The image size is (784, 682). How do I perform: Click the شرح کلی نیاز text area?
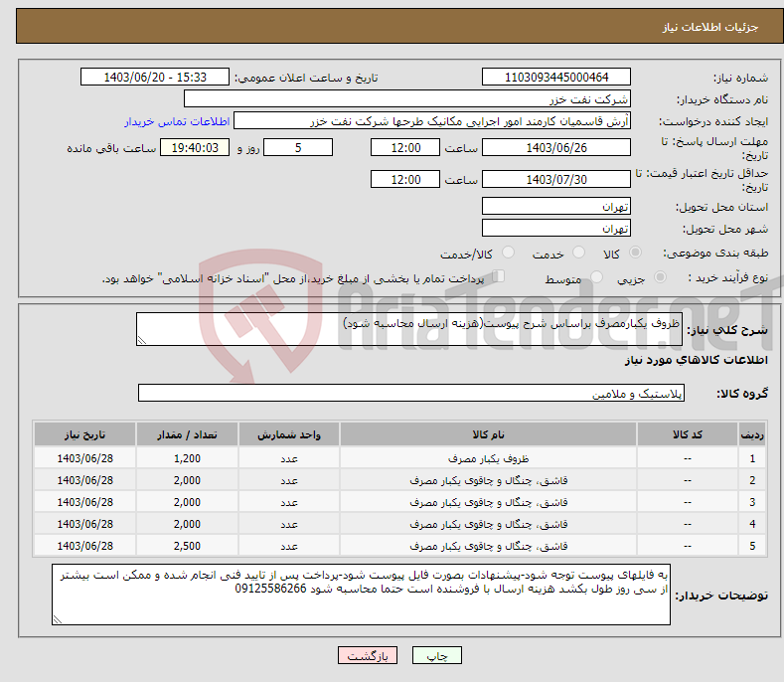click(x=409, y=329)
